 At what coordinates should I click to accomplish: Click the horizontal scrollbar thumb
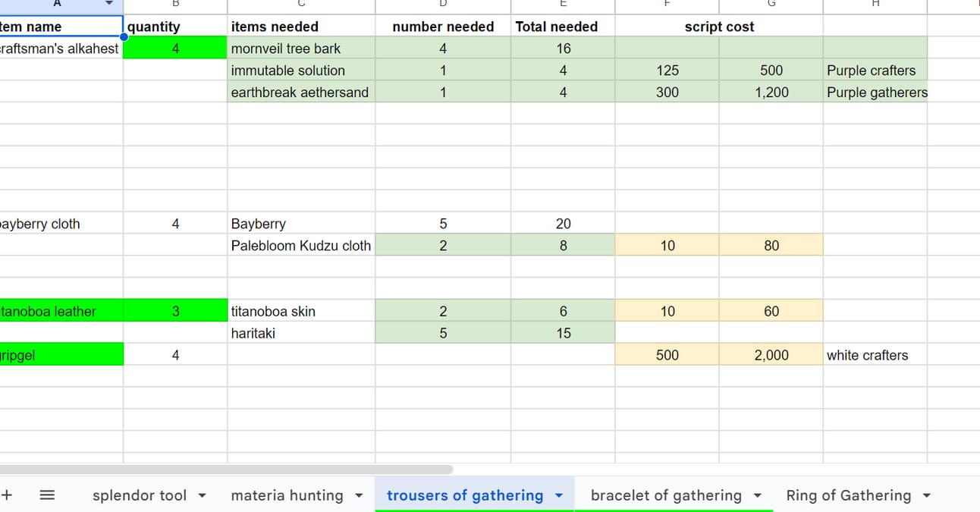coord(226,470)
